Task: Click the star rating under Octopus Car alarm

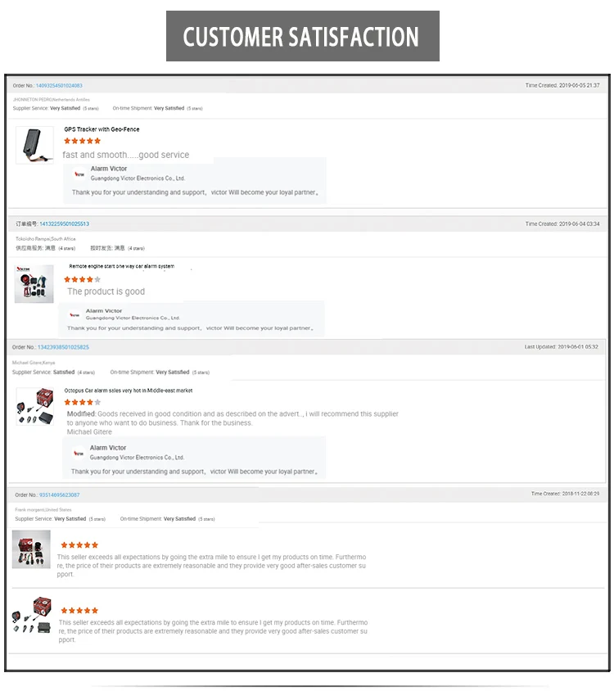Action: coord(82,403)
